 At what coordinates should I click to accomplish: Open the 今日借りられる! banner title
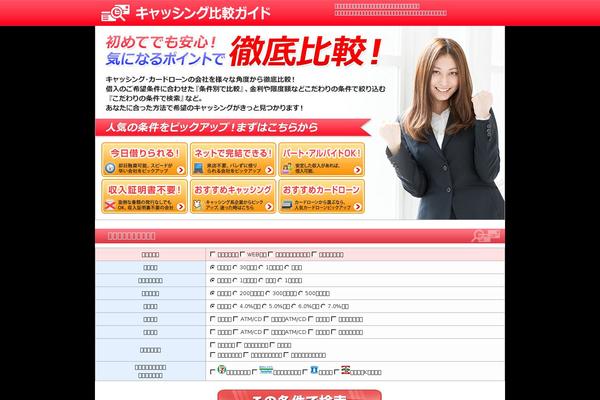(145, 153)
